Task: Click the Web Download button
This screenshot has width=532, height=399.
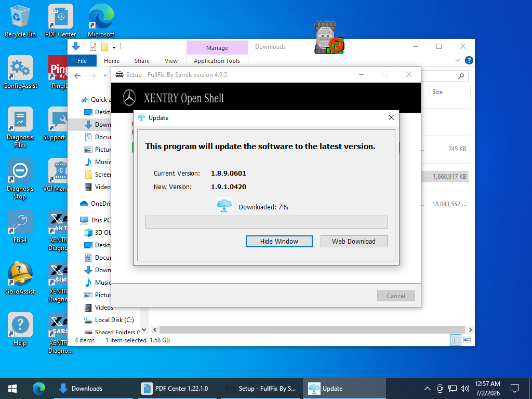Action: click(353, 241)
